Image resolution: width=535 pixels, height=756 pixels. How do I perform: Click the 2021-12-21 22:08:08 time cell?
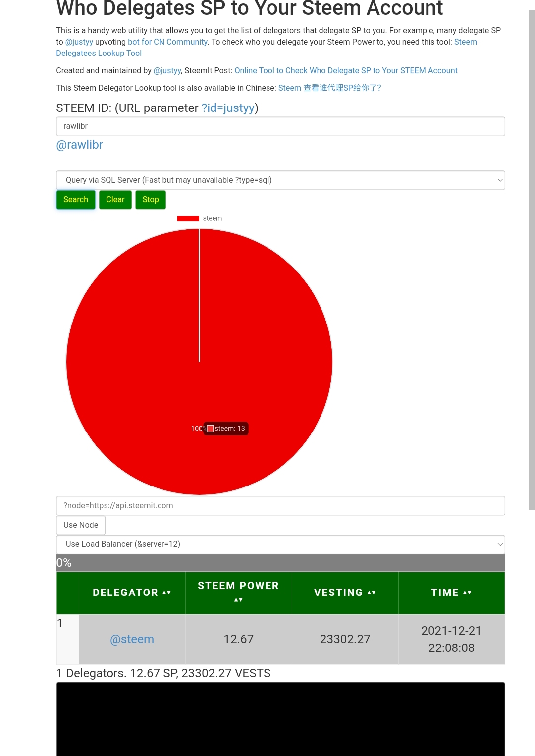pos(451,639)
